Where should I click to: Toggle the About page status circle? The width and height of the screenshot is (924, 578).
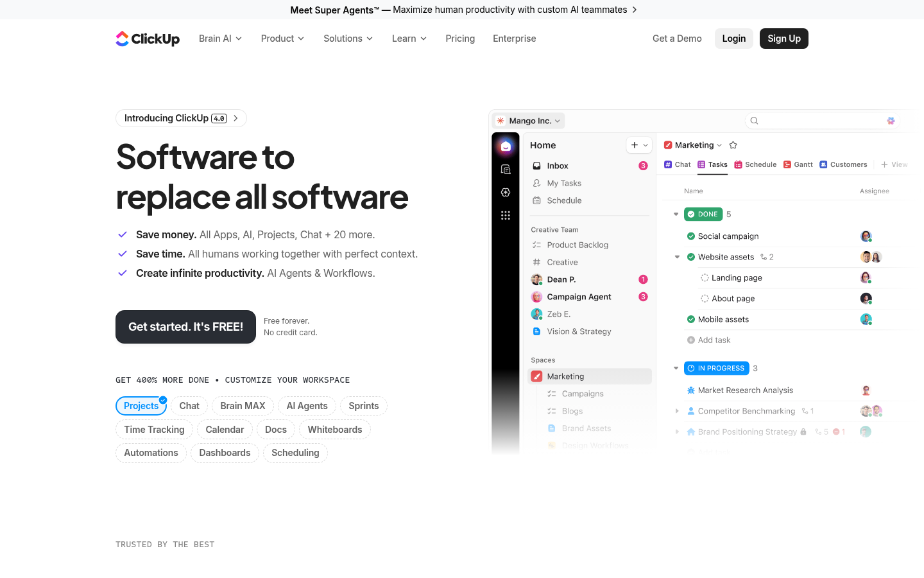[x=705, y=299]
